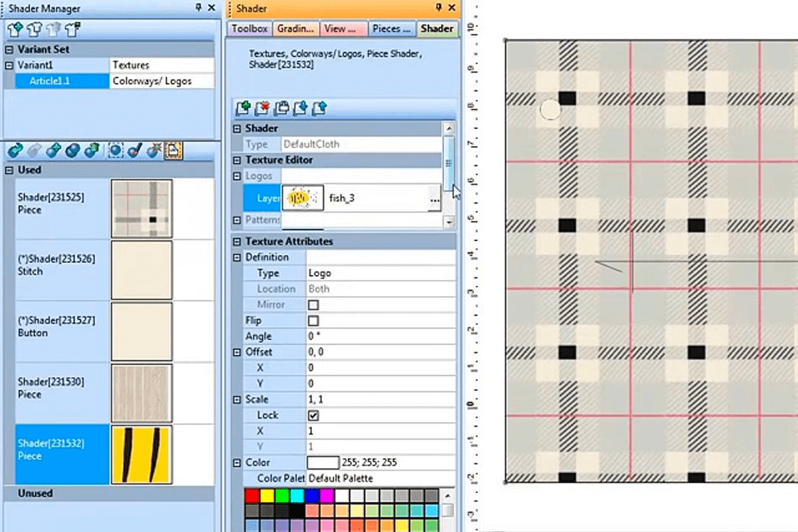Click the move layer down icon
This screenshot has height=532, width=798.
pos(300,108)
